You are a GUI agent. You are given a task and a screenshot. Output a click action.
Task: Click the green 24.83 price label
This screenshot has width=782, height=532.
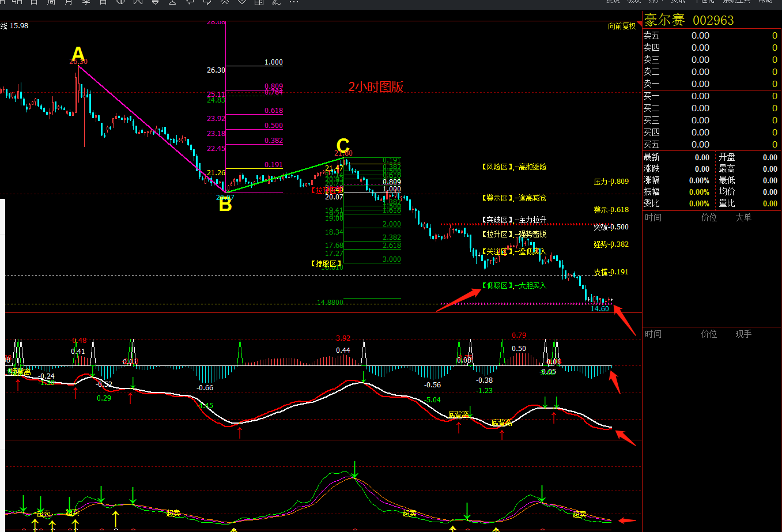[x=216, y=100]
